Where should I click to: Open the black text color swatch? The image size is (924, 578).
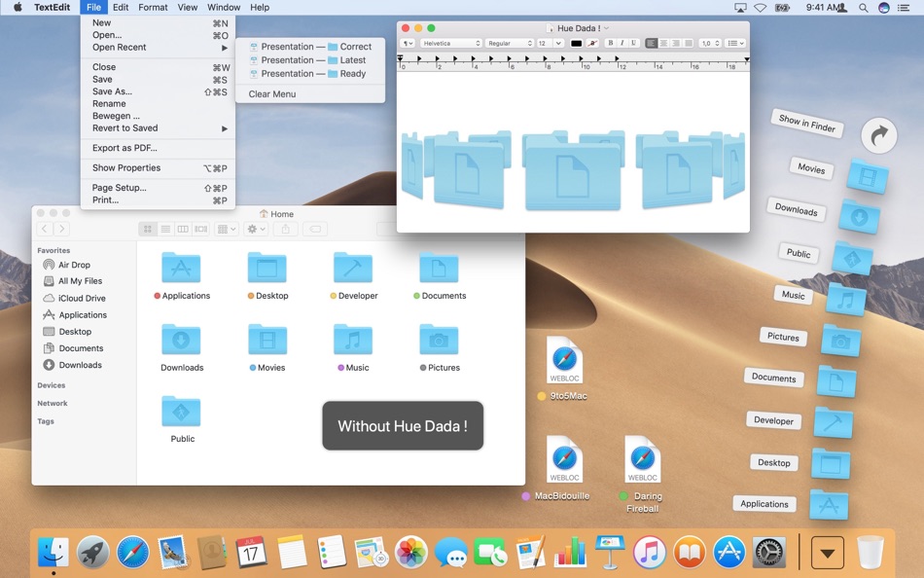click(x=576, y=43)
